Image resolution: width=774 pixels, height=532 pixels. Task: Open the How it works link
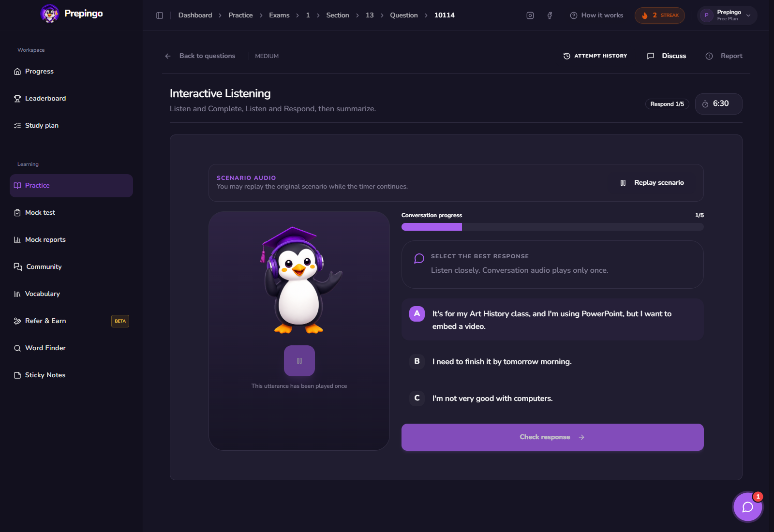596,15
